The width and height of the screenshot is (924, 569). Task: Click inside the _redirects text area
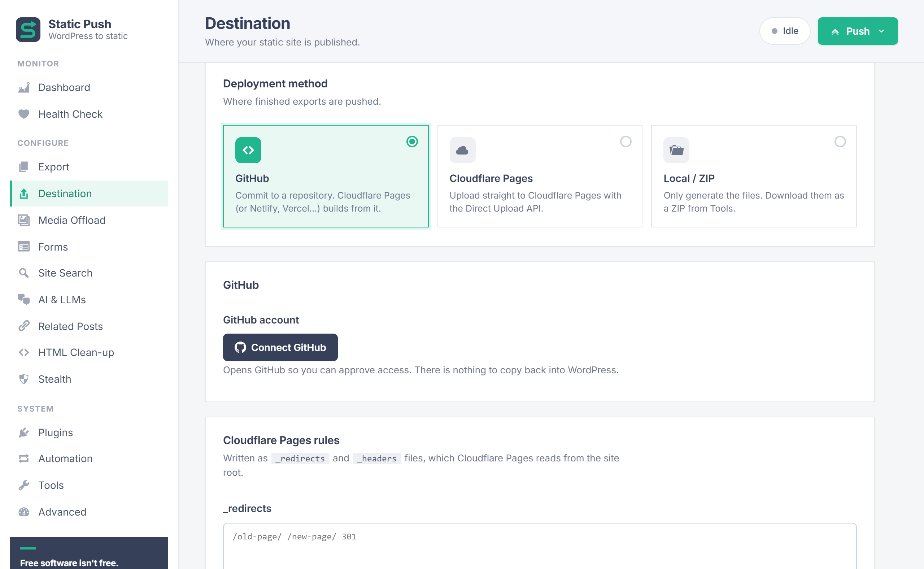coord(540,546)
